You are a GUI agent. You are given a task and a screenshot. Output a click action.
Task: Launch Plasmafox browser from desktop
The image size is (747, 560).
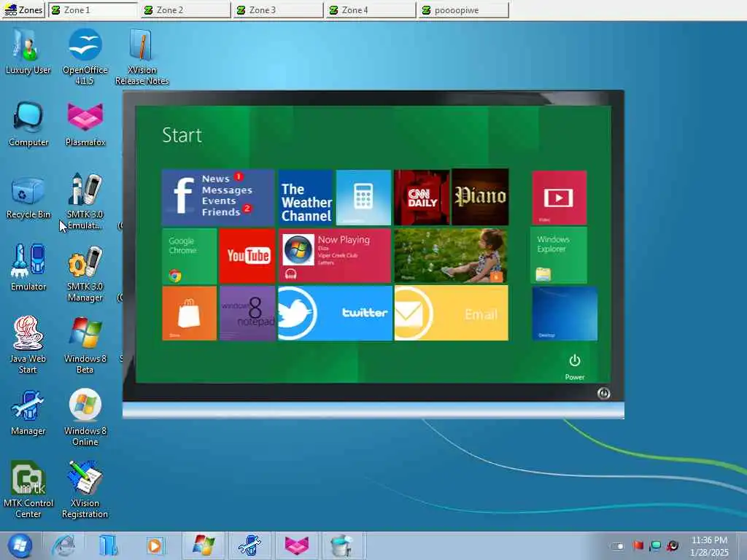click(x=85, y=124)
